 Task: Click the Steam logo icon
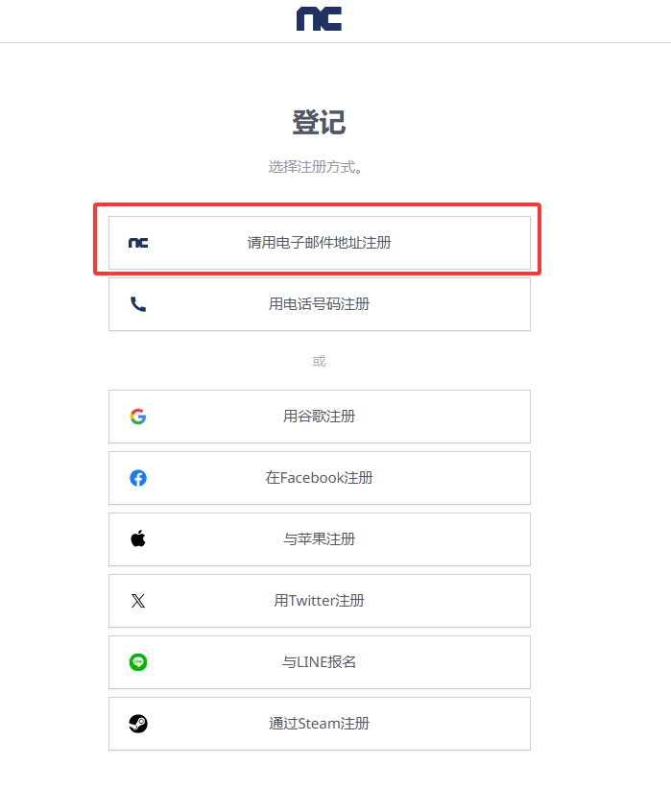point(138,724)
